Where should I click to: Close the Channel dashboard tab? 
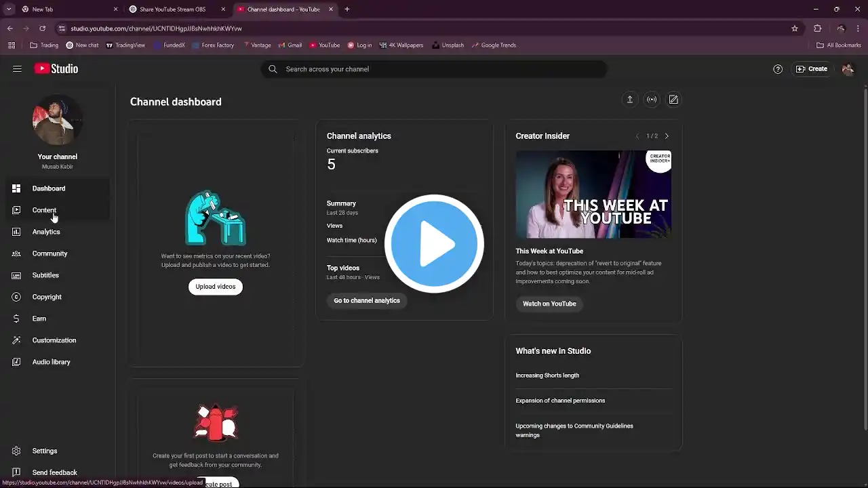[x=331, y=9]
